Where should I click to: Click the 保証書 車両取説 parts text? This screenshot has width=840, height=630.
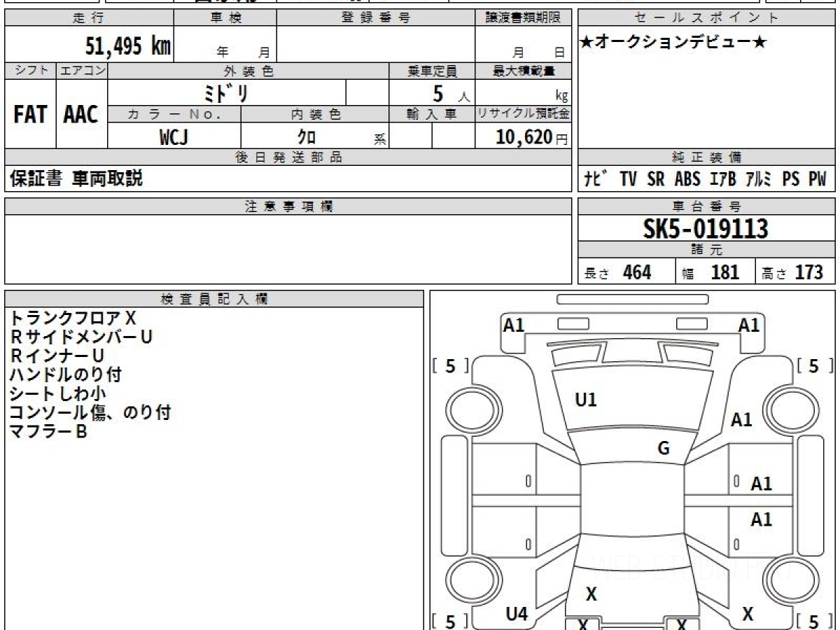click(76, 178)
